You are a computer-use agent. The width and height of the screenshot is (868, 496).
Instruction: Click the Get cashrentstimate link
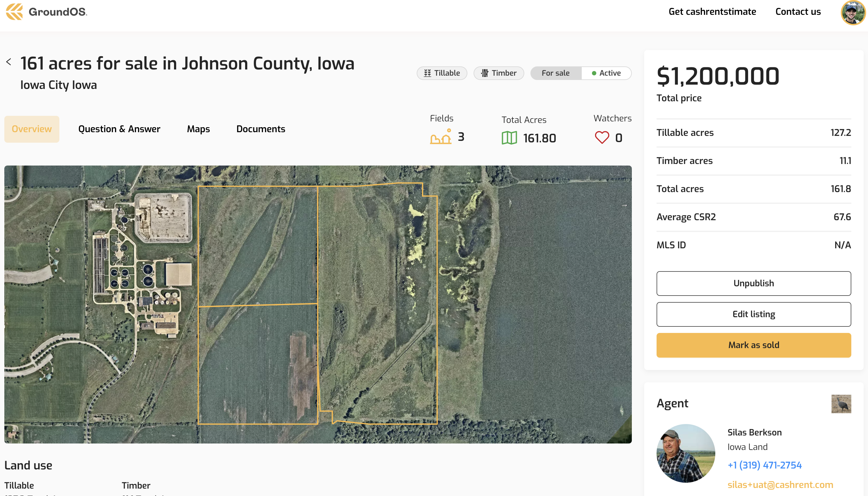tap(712, 12)
